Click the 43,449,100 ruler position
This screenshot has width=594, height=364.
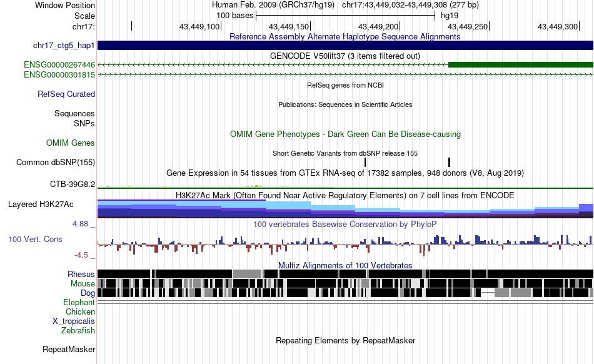tap(199, 26)
